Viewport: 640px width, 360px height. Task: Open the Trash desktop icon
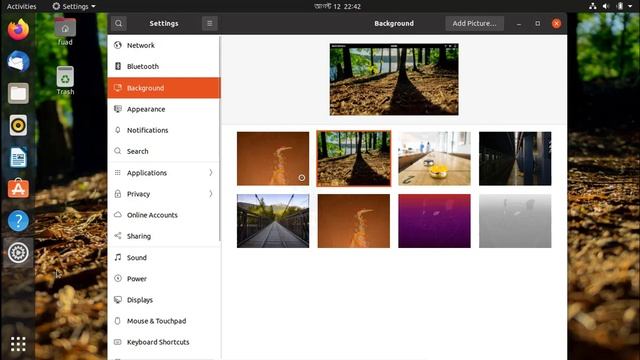[x=65, y=80]
